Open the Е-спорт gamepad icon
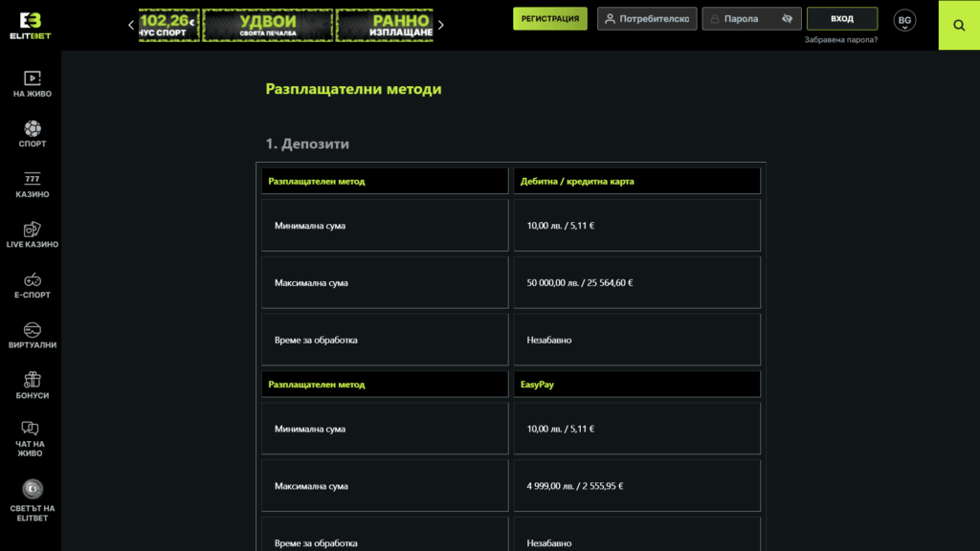The width and height of the screenshot is (980, 551). click(x=32, y=279)
